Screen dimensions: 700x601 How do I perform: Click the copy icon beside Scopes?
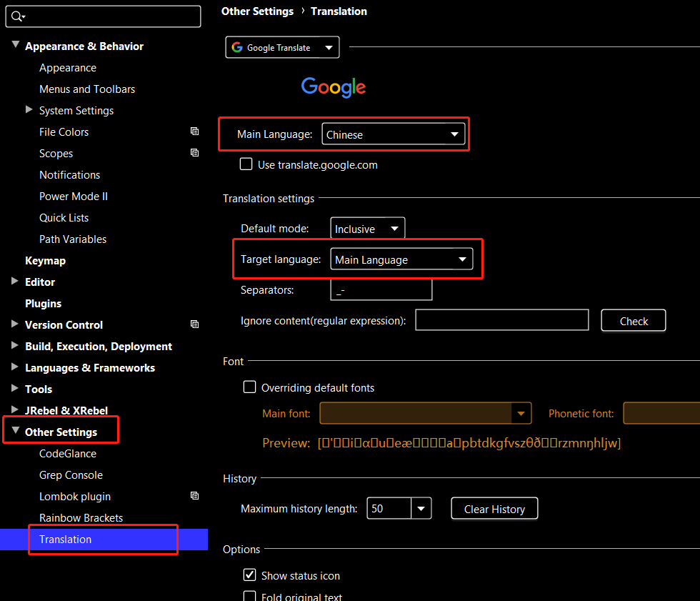pyautogui.click(x=194, y=153)
